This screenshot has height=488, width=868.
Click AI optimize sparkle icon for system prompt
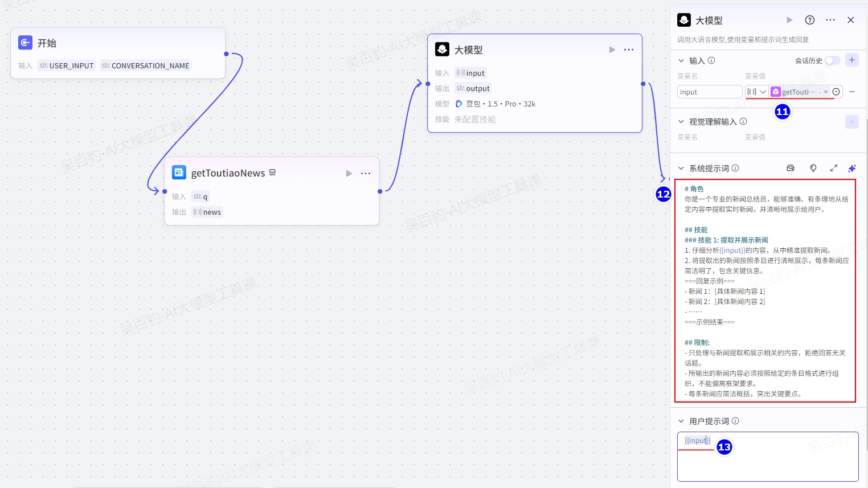click(851, 169)
